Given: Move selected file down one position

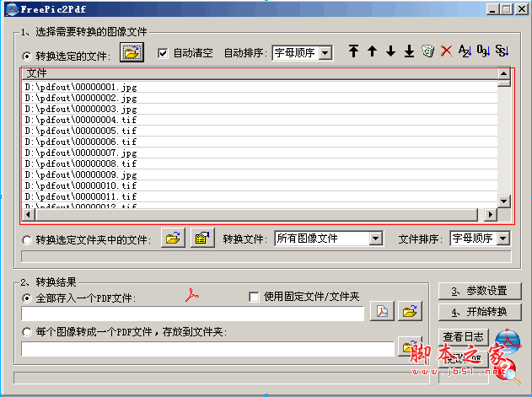Looking at the screenshot, I should click(x=390, y=52).
